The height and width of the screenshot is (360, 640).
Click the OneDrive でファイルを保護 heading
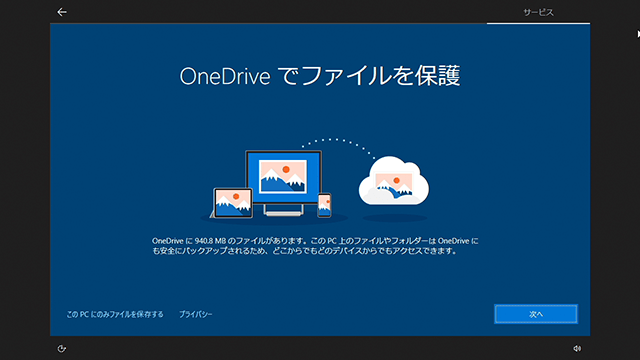tap(320, 76)
